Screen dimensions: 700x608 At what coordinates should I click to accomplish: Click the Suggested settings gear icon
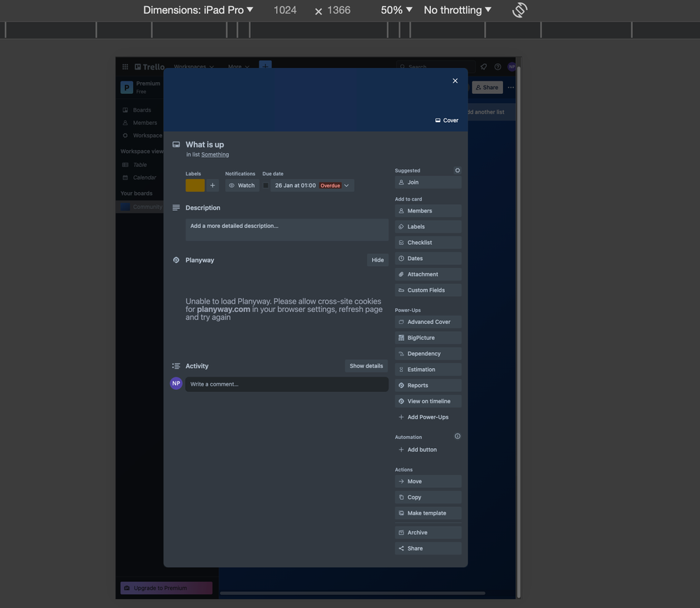pyautogui.click(x=457, y=170)
